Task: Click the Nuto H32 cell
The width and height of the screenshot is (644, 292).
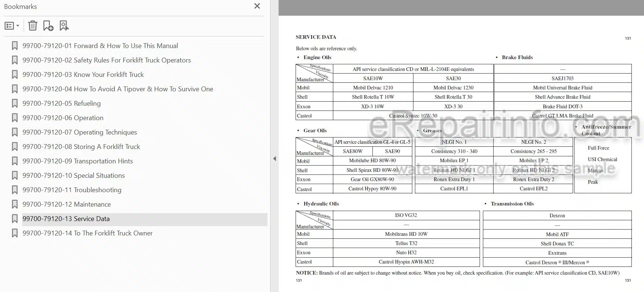Action: [406, 252]
